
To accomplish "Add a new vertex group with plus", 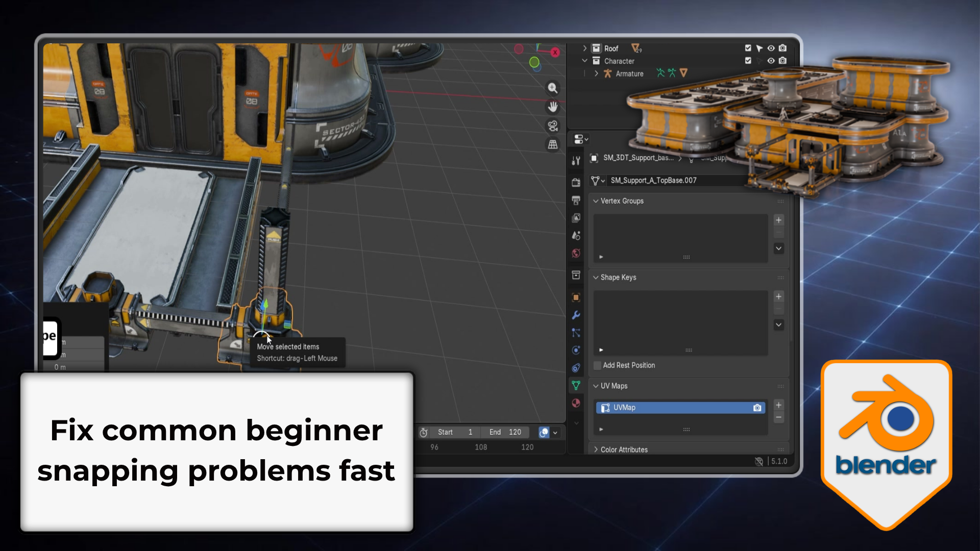I will (x=779, y=220).
